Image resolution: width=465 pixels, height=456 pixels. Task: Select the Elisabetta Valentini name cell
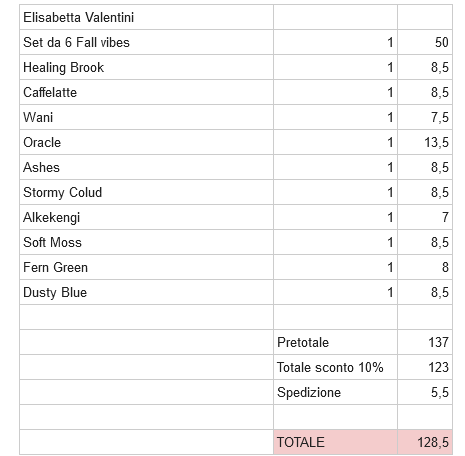[146, 17]
